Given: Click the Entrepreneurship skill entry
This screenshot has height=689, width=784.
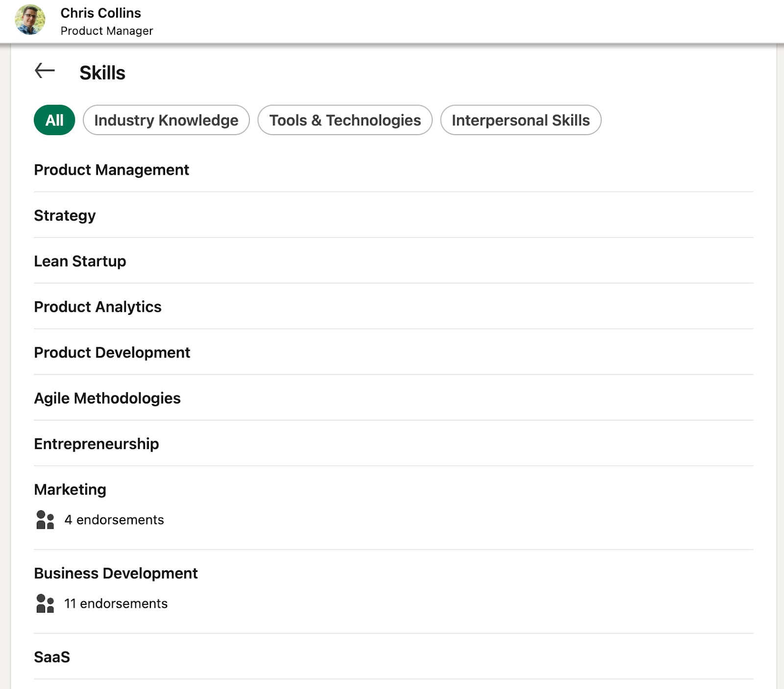Looking at the screenshot, I should [96, 444].
